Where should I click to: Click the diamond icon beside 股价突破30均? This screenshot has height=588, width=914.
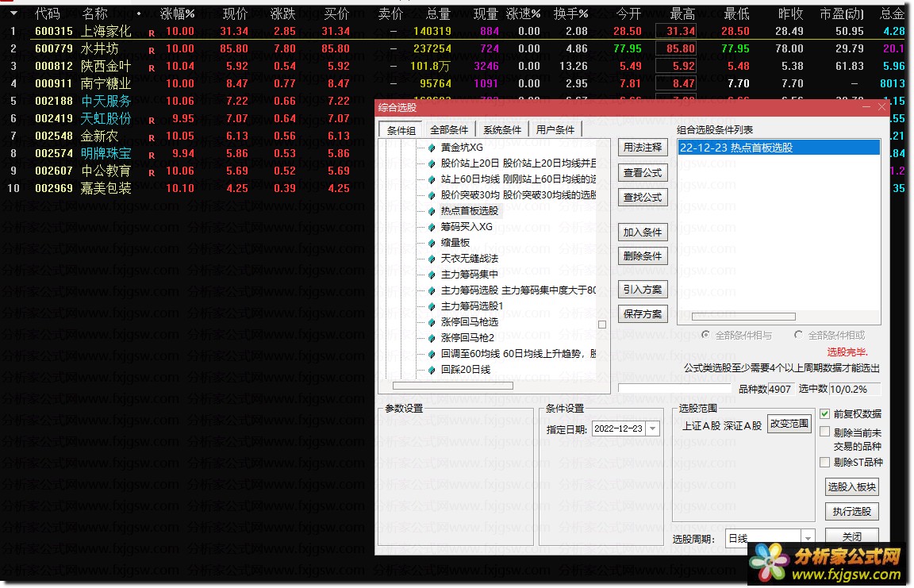(x=432, y=195)
